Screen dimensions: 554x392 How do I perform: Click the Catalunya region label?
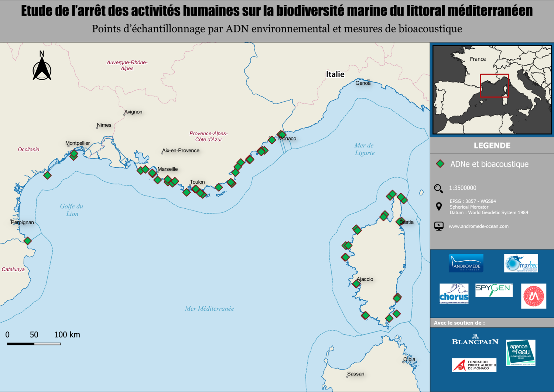(x=13, y=269)
